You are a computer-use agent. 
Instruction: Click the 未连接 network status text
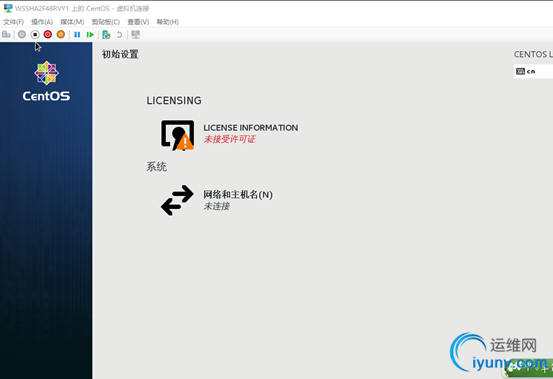pos(217,206)
